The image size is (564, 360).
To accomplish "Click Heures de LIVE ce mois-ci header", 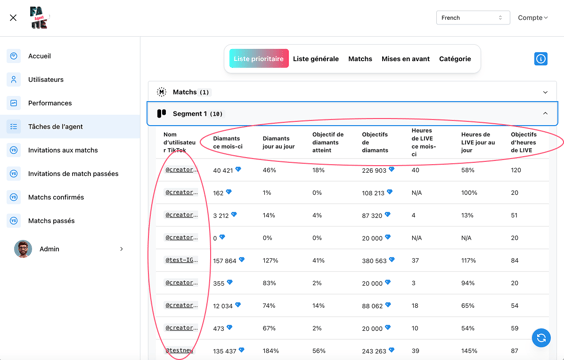I will (423, 142).
